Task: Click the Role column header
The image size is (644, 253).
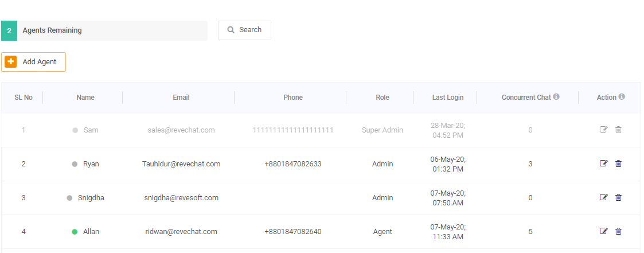Action: (x=383, y=98)
